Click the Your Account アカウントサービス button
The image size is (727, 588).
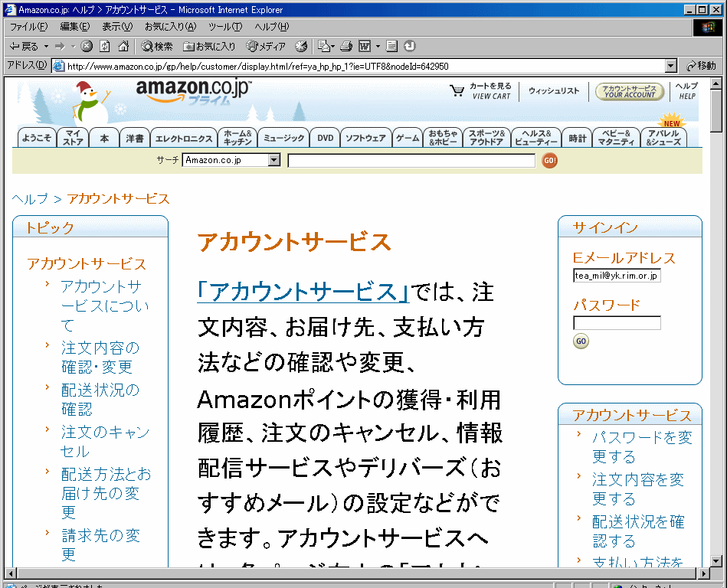click(630, 91)
